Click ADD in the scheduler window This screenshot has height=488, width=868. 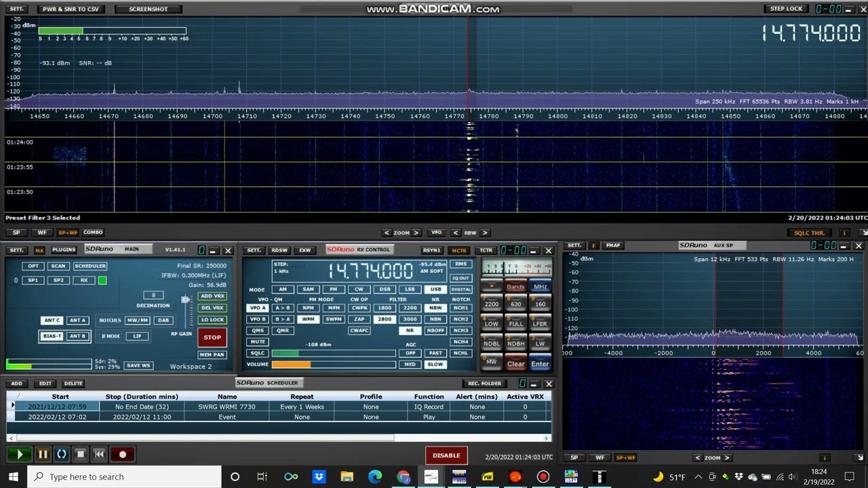tap(16, 384)
